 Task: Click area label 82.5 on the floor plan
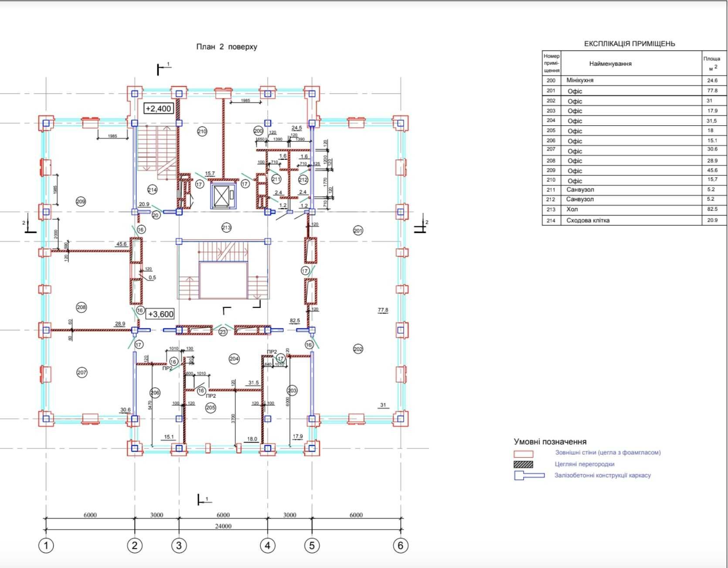tap(295, 321)
